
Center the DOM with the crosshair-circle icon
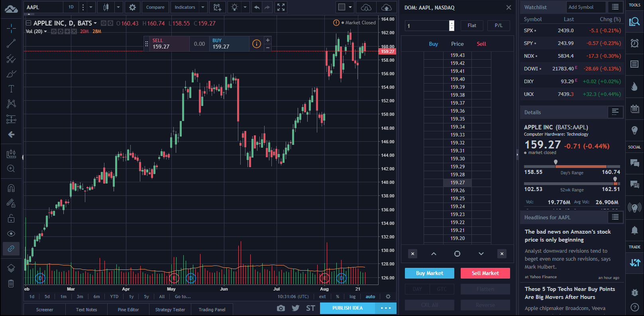tap(457, 254)
